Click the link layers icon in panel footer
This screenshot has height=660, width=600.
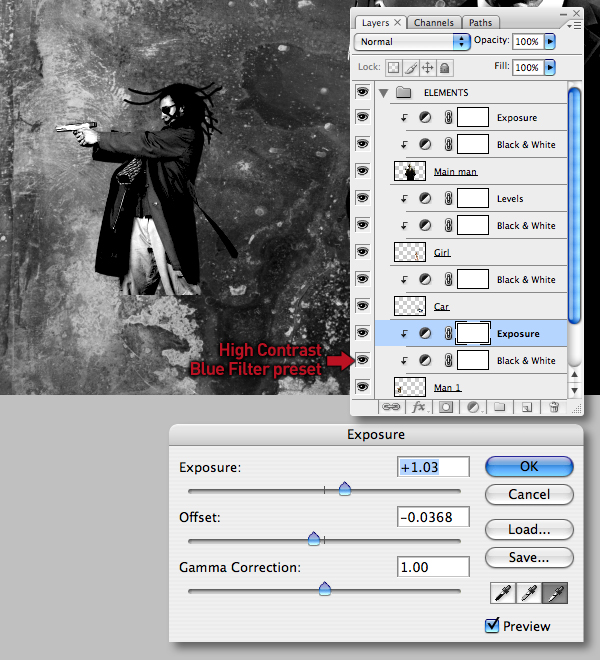click(391, 407)
